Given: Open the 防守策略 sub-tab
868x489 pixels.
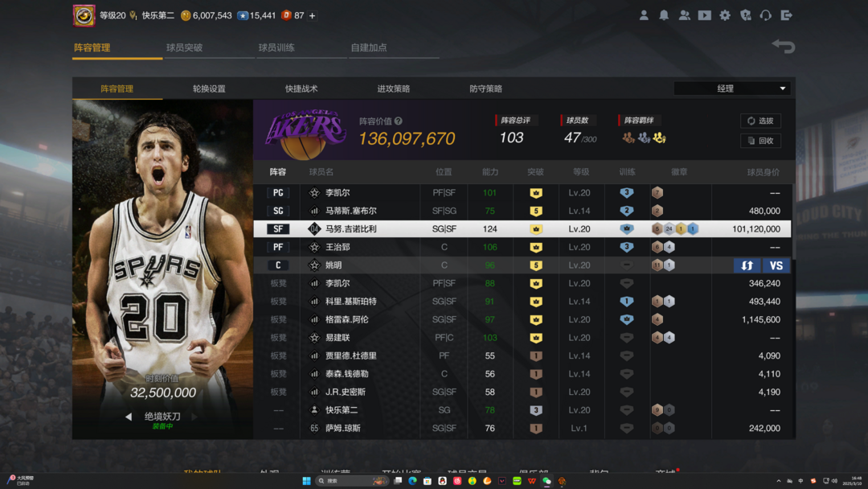Looking at the screenshot, I should (485, 88).
